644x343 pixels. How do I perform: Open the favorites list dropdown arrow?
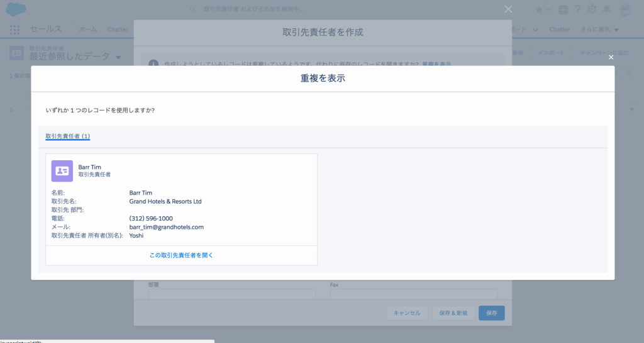coord(548,9)
